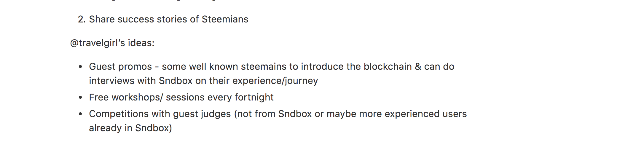Click the bullet before 'Free workshops/'
Viewport: 644px width, 146px height.
(x=80, y=98)
